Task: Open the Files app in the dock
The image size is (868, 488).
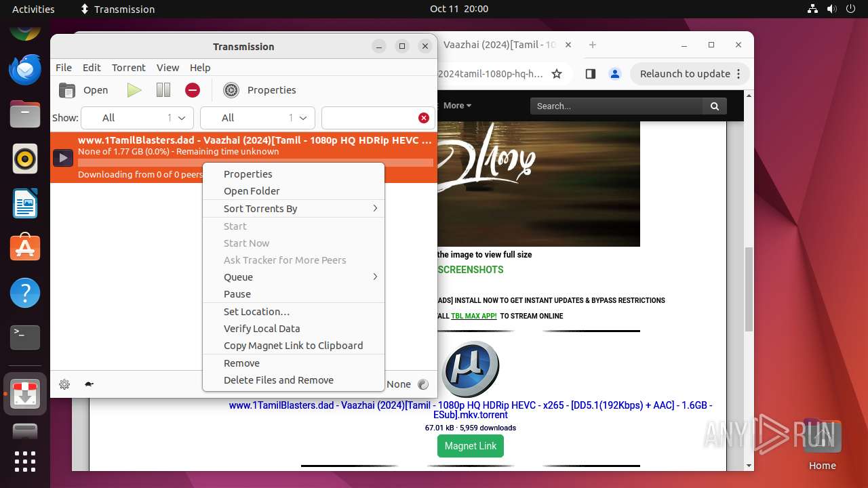Action: point(25,114)
